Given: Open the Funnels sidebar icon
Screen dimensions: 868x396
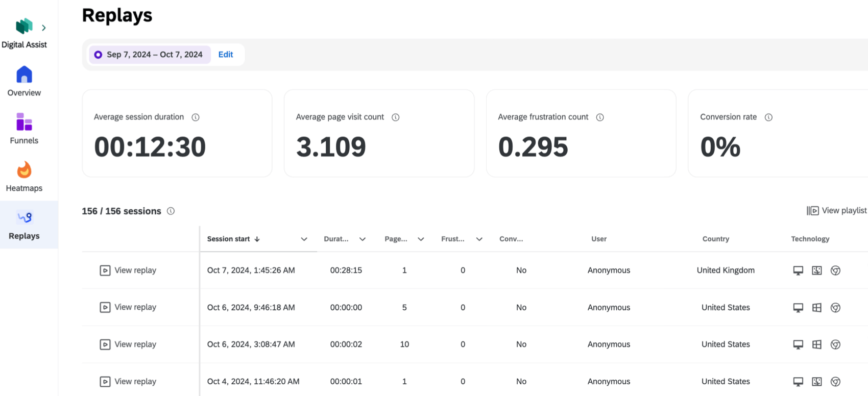Looking at the screenshot, I should [24, 122].
